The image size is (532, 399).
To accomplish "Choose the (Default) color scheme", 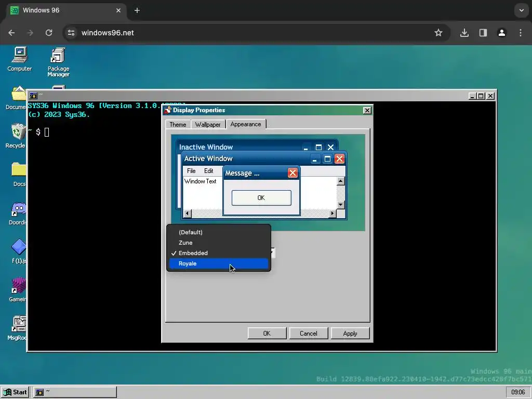I will (x=219, y=232).
